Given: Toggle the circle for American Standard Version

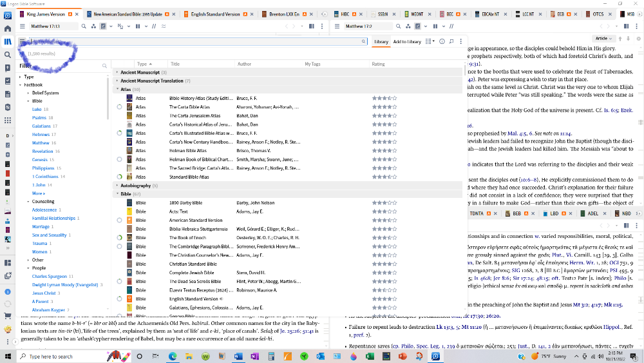Looking at the screenshot, I should (119, 221).
